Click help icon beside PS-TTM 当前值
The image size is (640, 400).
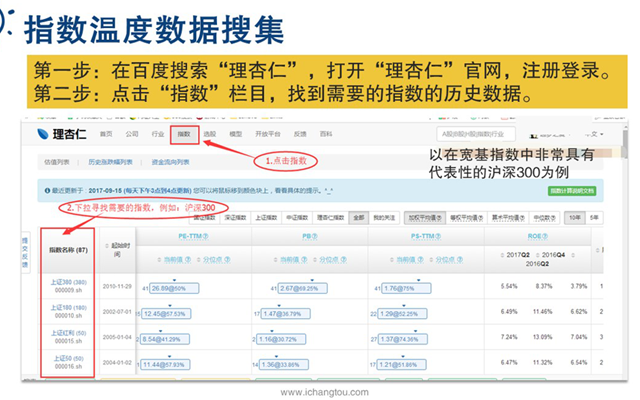pos(421,260)
